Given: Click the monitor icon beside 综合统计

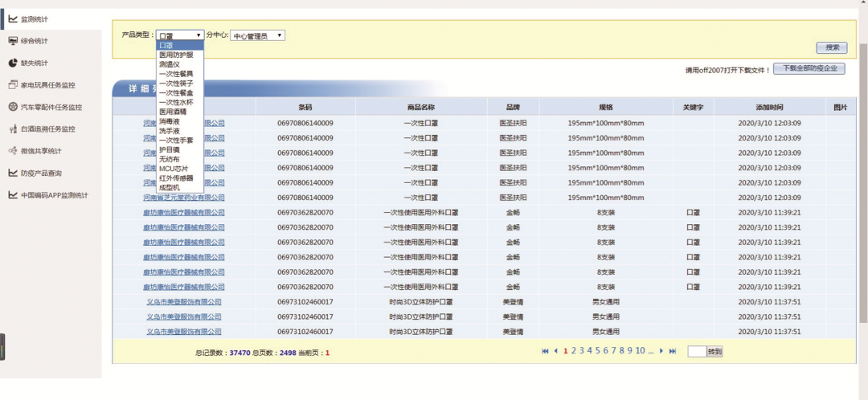Looking at the screenshot, I should [13, 40].
